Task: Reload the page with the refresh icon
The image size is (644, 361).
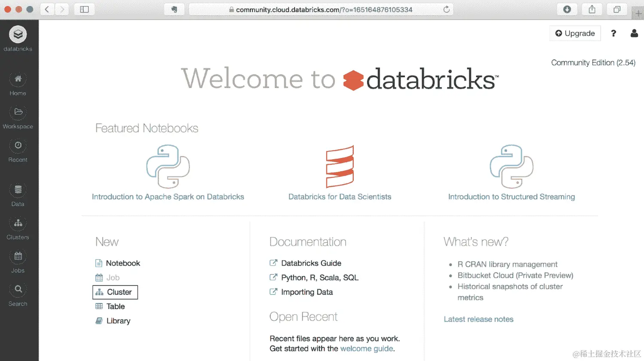Action: tap(447, 9)
